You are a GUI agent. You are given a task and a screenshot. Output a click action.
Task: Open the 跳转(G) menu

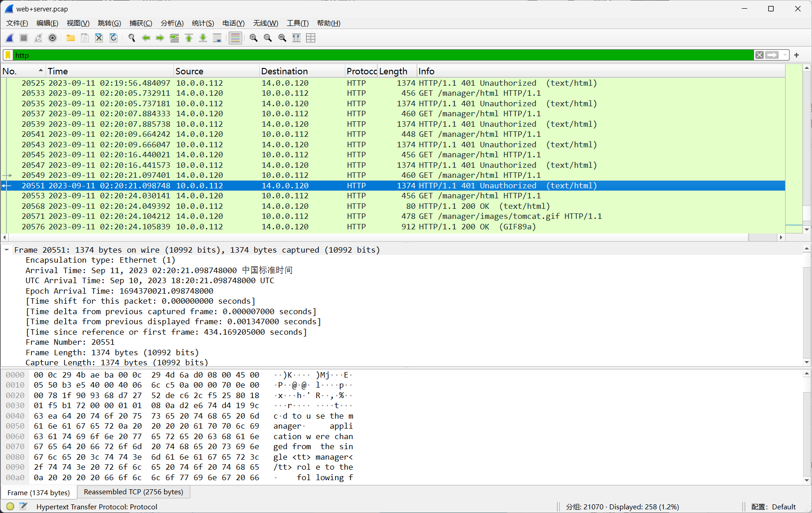109,23
